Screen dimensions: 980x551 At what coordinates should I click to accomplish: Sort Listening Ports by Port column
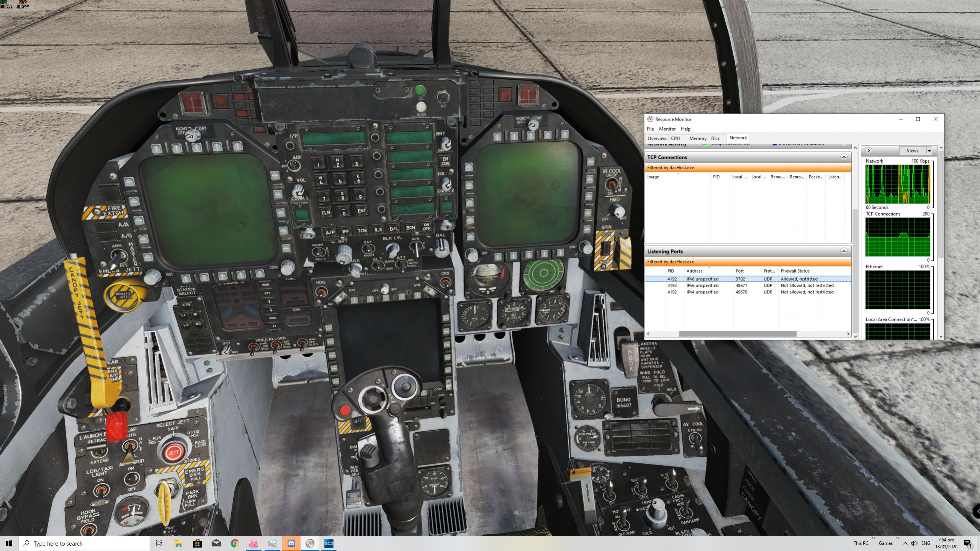pos(747,271)
